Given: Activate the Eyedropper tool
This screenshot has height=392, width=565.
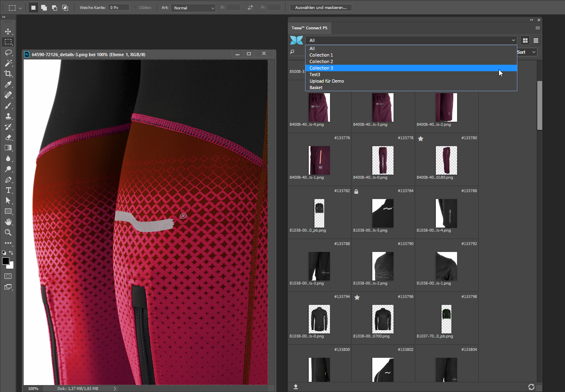Looking at the screenshot, I should 8,84.
